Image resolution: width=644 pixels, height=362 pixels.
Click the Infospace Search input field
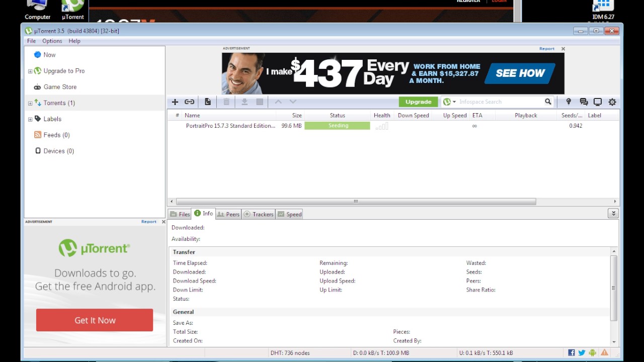(500, 102)
